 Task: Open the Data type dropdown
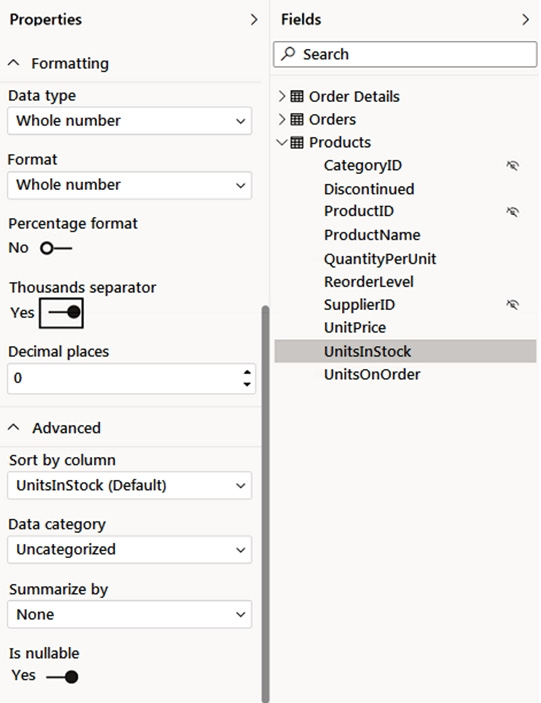pyautogui.click(x=130, y=121)
